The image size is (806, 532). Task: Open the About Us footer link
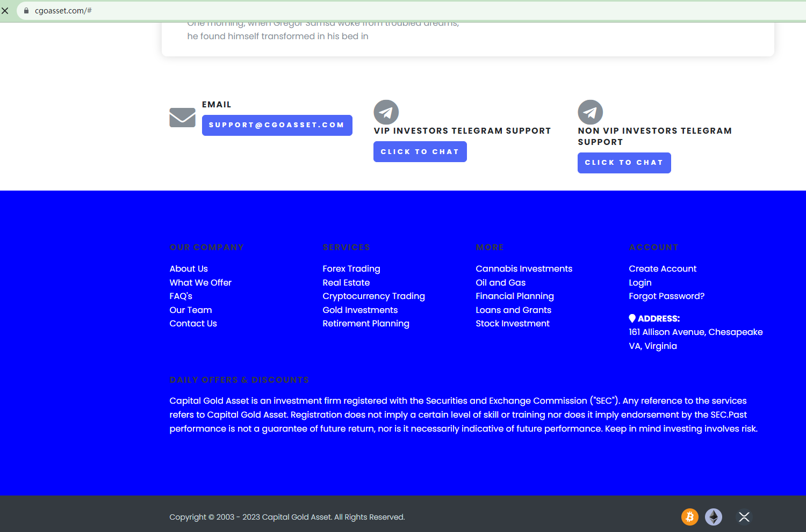tap(189, 269)
